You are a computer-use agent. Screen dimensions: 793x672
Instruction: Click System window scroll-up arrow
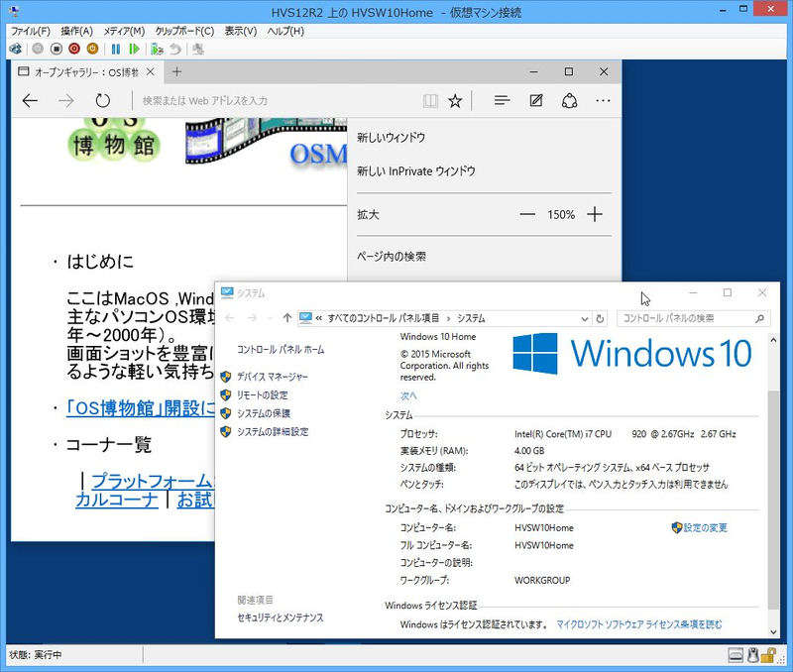pos(773,340)
